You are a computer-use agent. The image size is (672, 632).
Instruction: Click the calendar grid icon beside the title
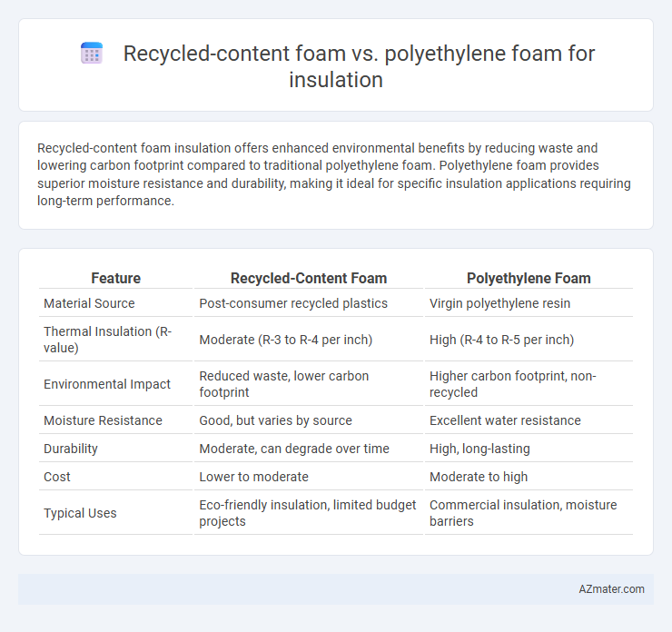pos(92,54)
